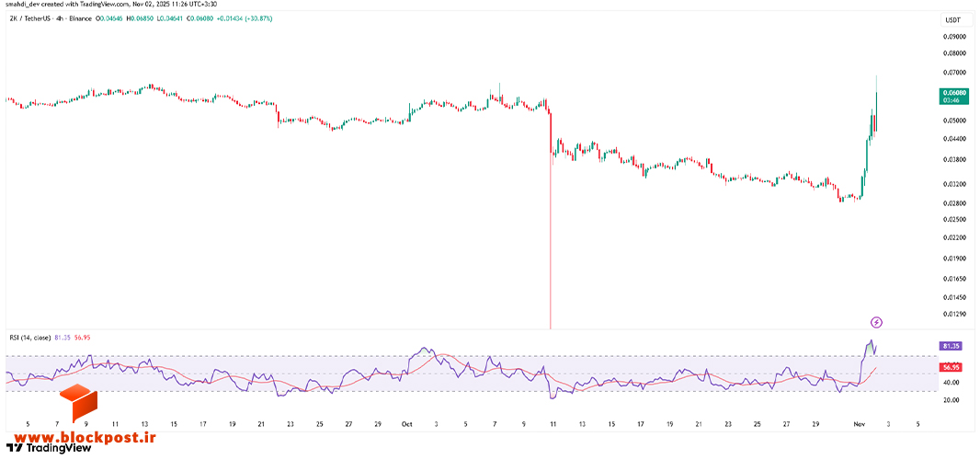The height and width of the screenshot is (460, 980).
Task: Click the 0.04400 price axis label
Action: (x=953, y=139)
